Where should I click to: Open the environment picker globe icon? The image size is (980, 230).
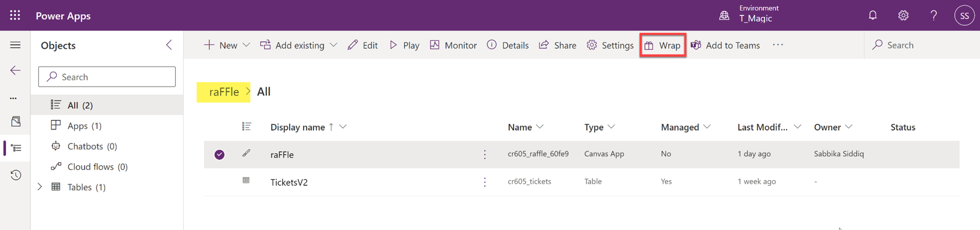[724, 15]
